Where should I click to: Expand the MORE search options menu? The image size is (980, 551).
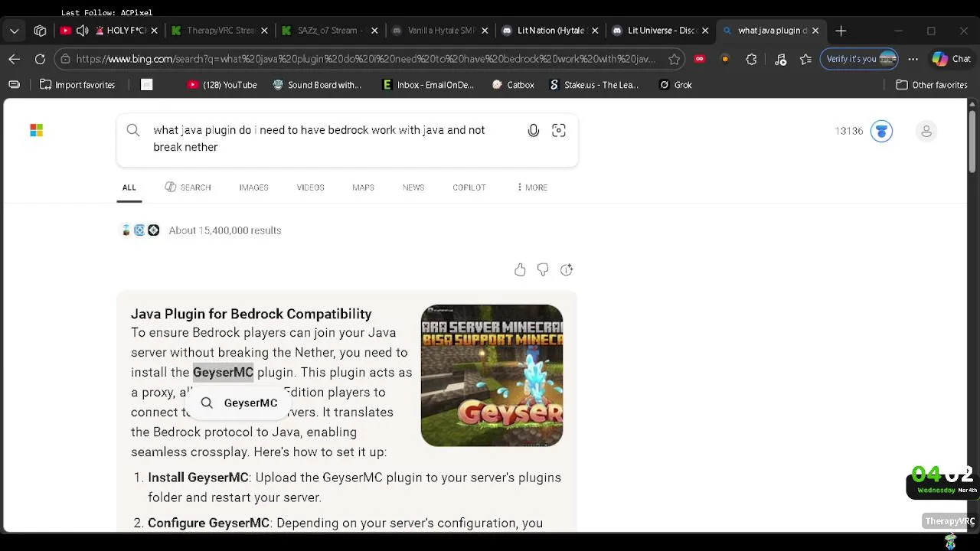(x=531, y=187)
